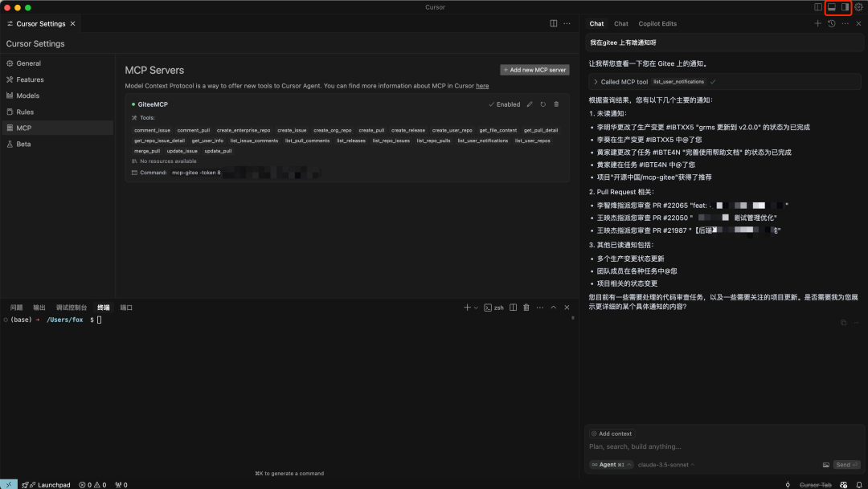Screen dimensions: 868x489
Task: Open terminal panel more actions
Action: click(x=540, y=308)
